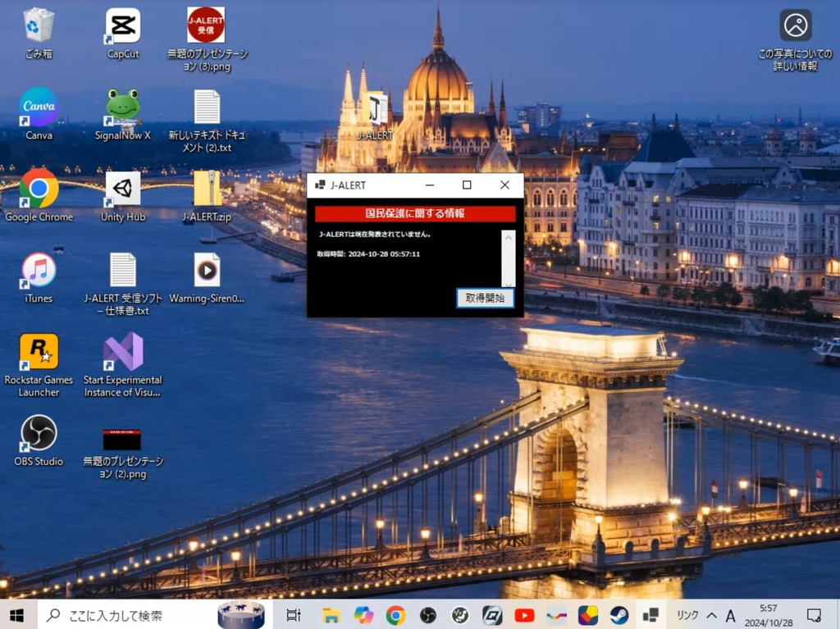
Task: Close the J-ALERT window
Action: click(x=504, y=185)
